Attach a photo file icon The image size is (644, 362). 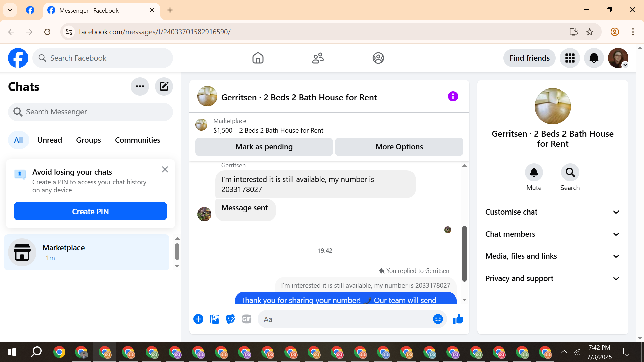click(214, 319)
